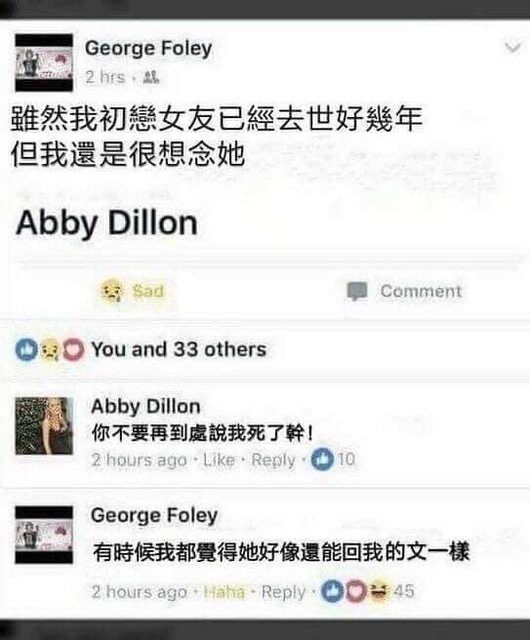
Task: Toggle the Sad reaction on the post
Action: 133,291
